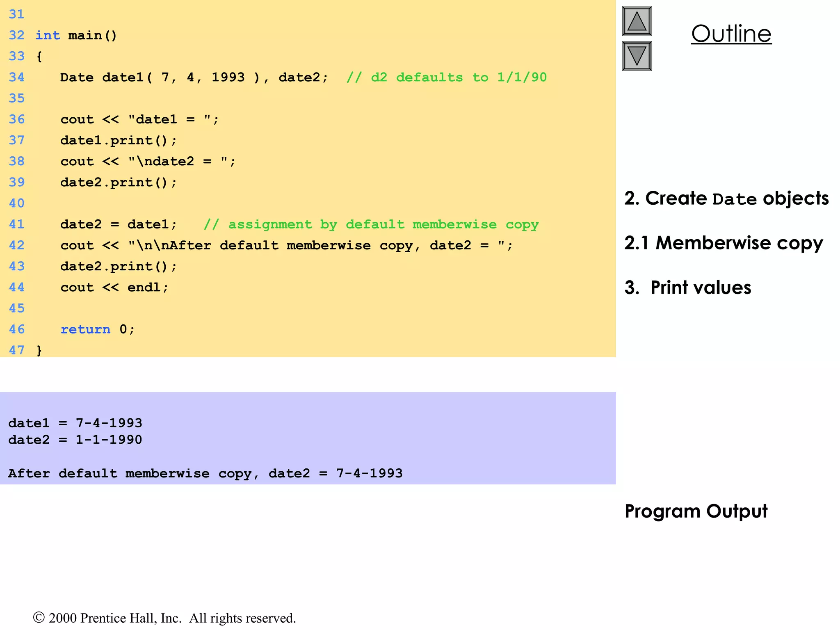Select the '2.1 Memberwise copy' outline item
Screen dimensions: 840x630
coord(724,243)
